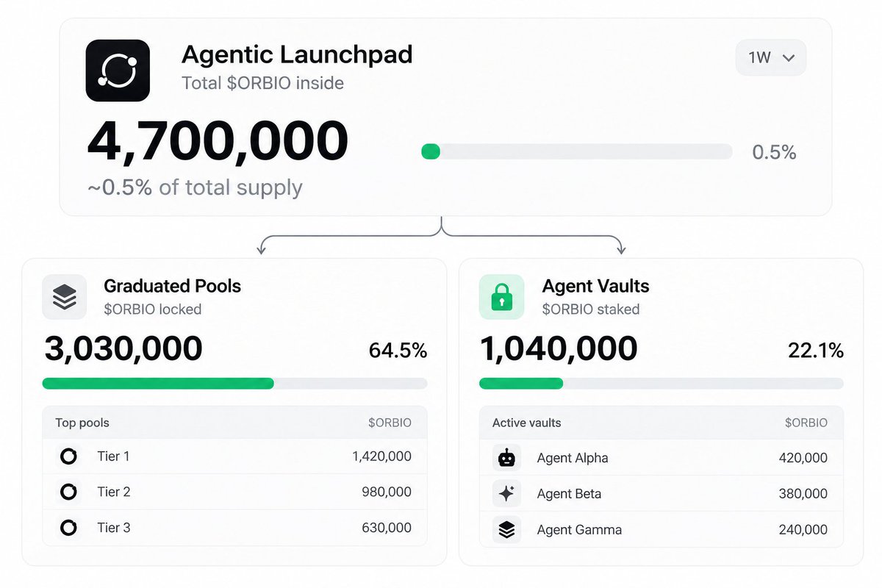882x588 pixels.
Task: Click the $ORBIO column header in Active vaults
Action: [806, 423]
